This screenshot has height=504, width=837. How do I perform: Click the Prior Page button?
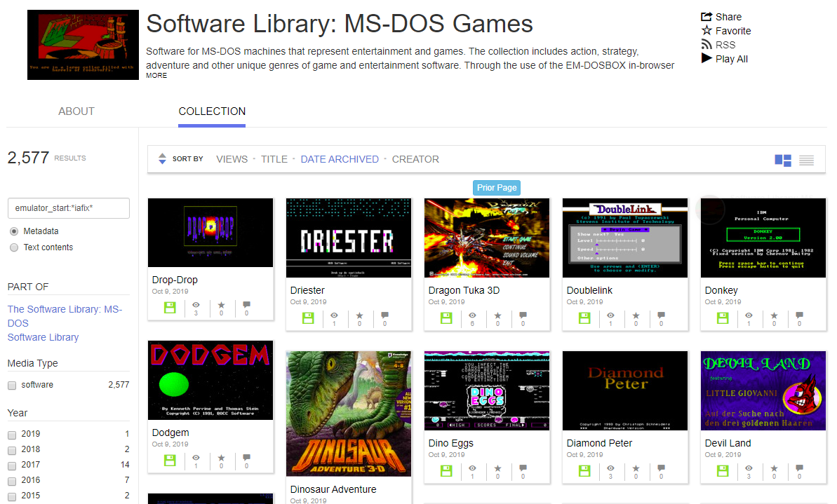pyautogui.click(x=497, y=188)
